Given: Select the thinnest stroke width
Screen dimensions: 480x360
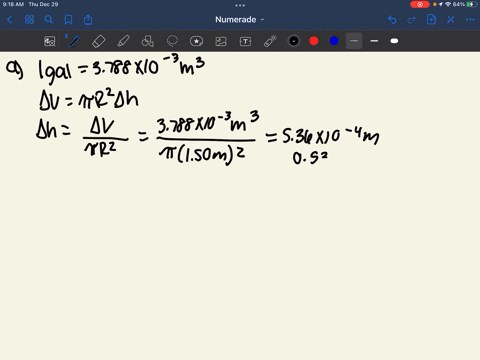Looking at the screenshot, I should [354, 41].
